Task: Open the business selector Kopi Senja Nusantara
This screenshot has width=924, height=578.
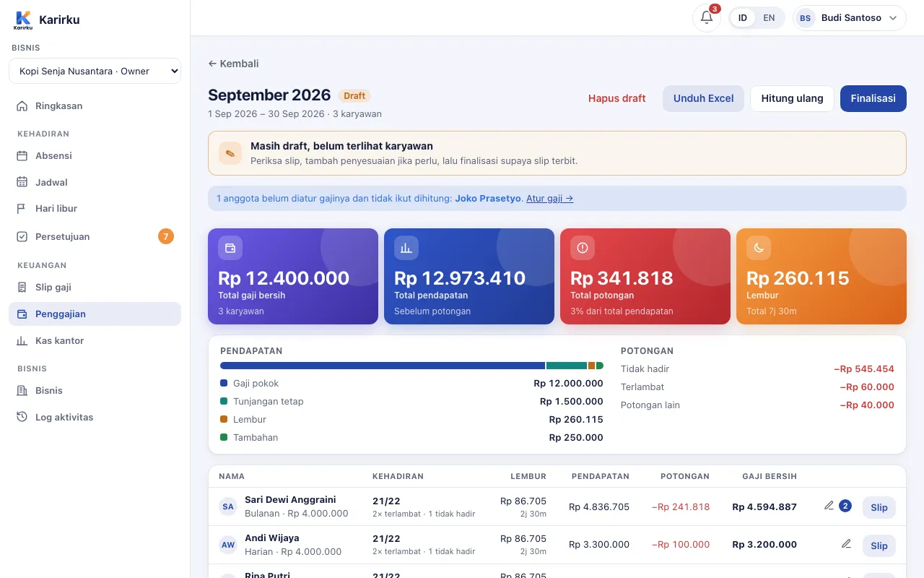Action: [95, 71]
